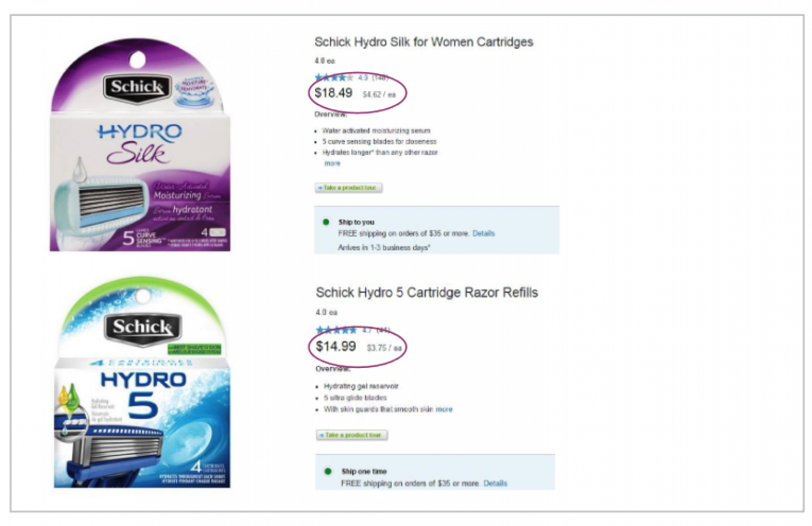Select Ship to you radio option

tap(326, 222)
